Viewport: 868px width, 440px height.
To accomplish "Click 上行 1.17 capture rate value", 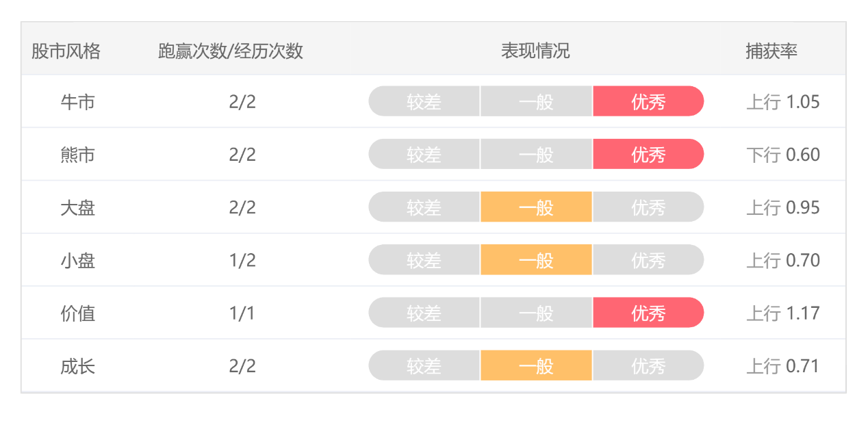I will [x=783, y=313].
